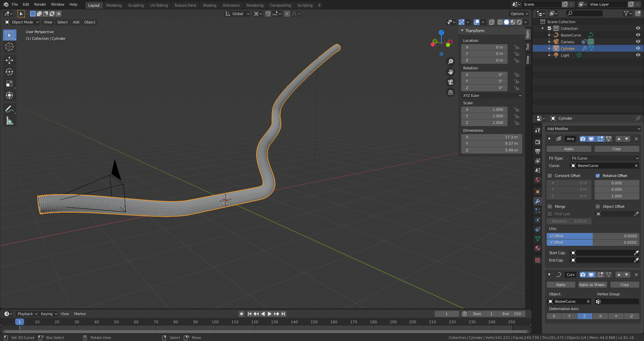This screenshot has width=644, height=341.
Task: Enable Merge checkbox
Action: [x=550, y=207]
